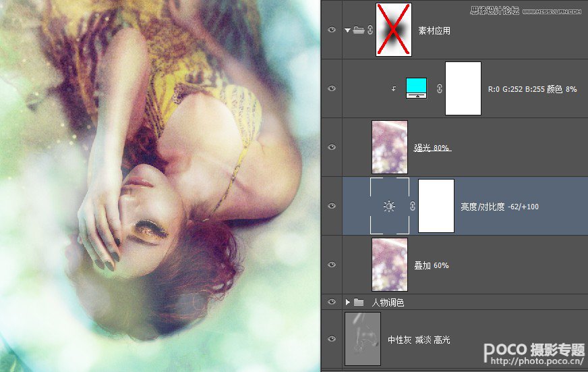Select the 叠加 60% layer thumbnail
This screenshot has width=588, height=372.
390,265
